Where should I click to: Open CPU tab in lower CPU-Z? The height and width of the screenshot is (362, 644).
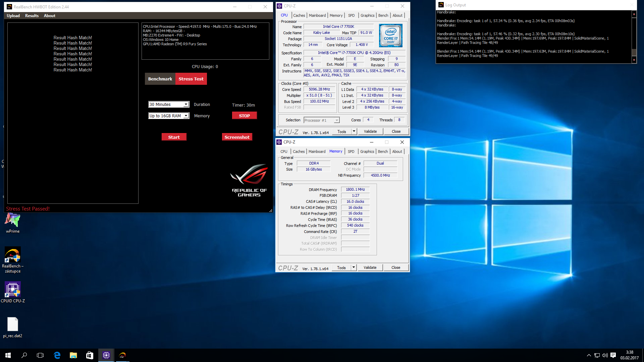pyautogui.click(x=284, y=152)
